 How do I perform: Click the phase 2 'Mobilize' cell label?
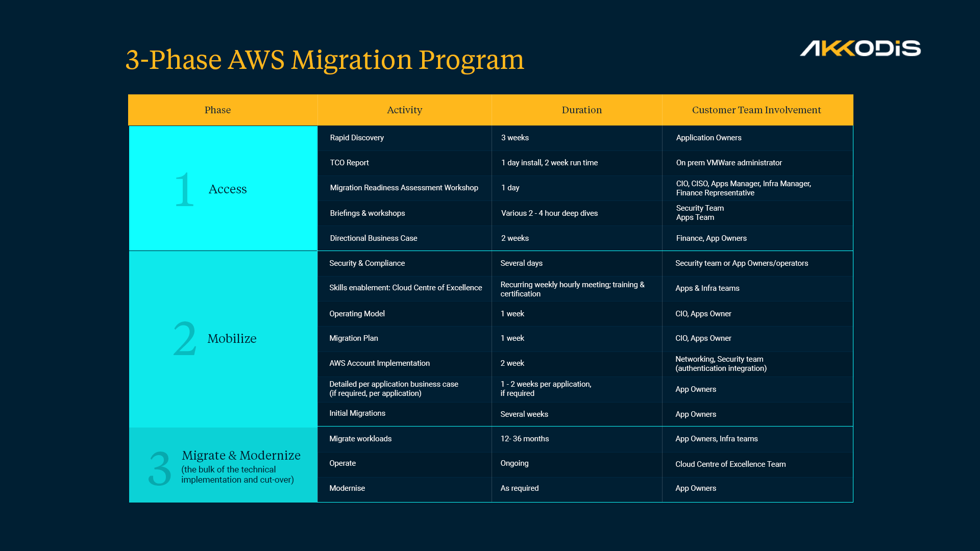232,338
